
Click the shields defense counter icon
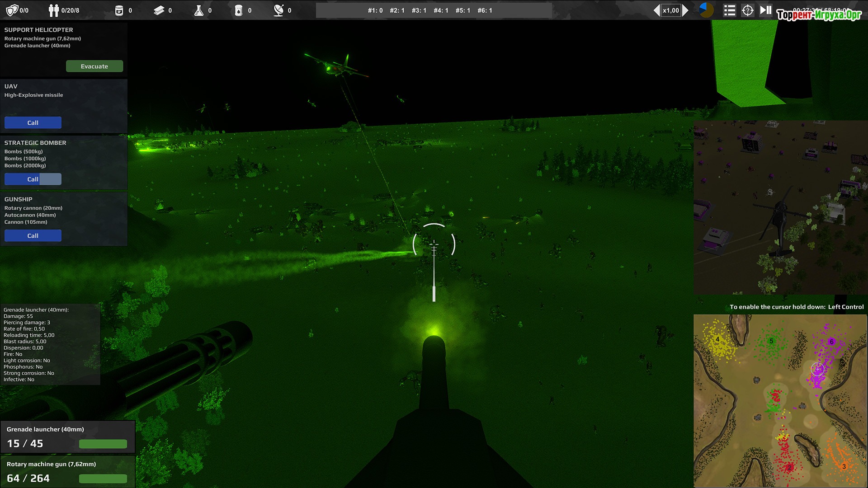12,10
